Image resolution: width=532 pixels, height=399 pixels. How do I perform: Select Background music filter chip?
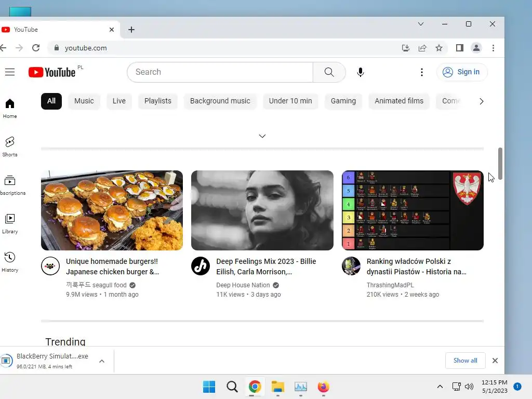[x=220, y=101]
